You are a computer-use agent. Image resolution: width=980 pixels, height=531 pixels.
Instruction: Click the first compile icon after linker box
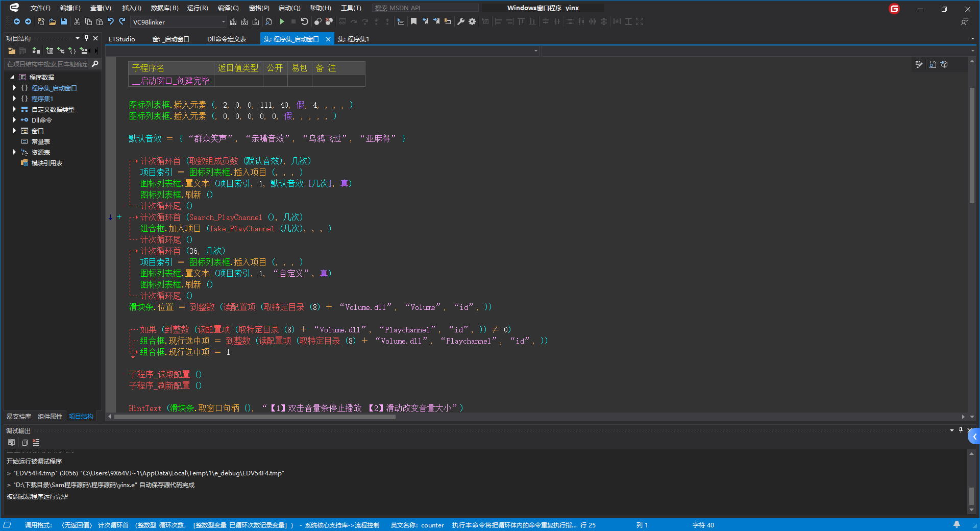(x=233, y=21)
